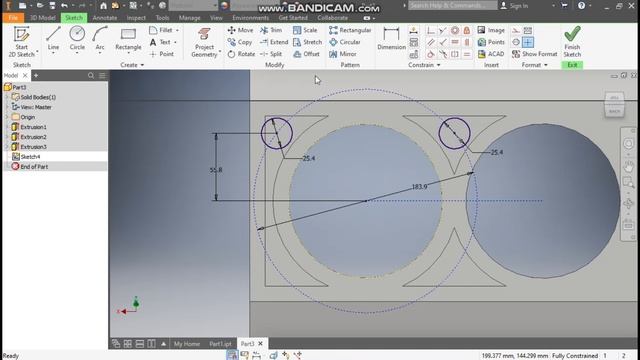Insert an Image
Viewport: 640px width, 360px height.
(491, 30)
